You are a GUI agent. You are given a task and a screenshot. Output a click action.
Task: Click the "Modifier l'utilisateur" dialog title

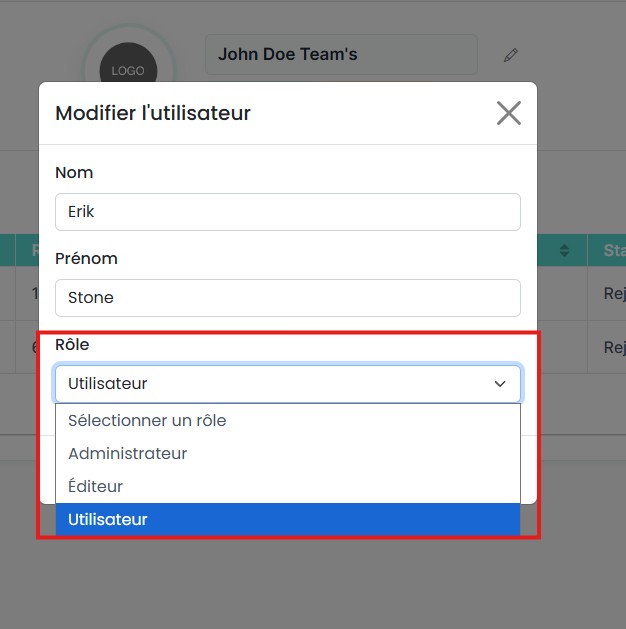153,113
